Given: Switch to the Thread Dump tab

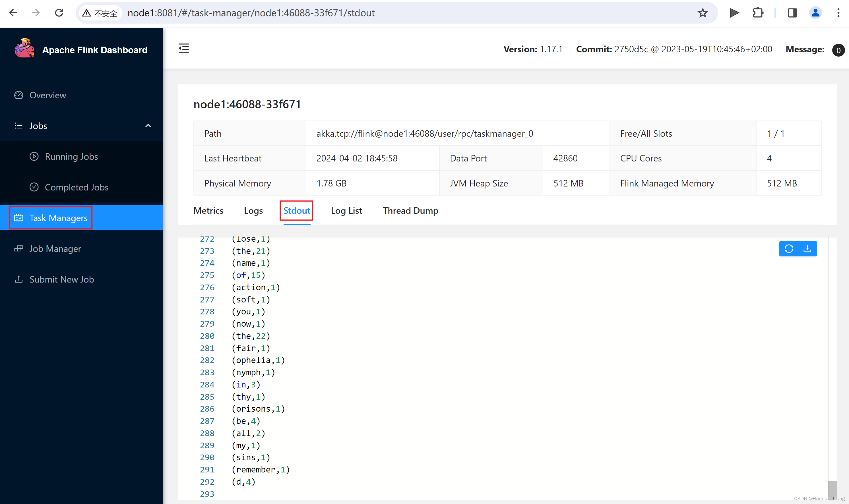Looking at the screenshot, I should [x=410, y=211].
